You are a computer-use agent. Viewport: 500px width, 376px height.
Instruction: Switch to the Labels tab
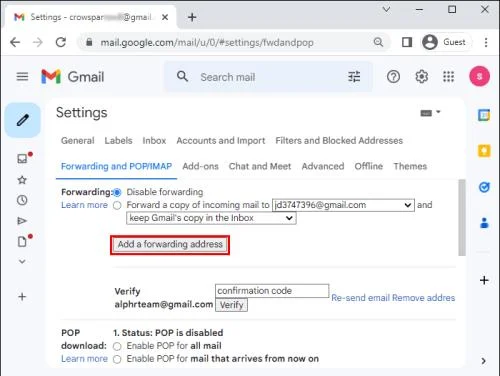click(118, 141)
